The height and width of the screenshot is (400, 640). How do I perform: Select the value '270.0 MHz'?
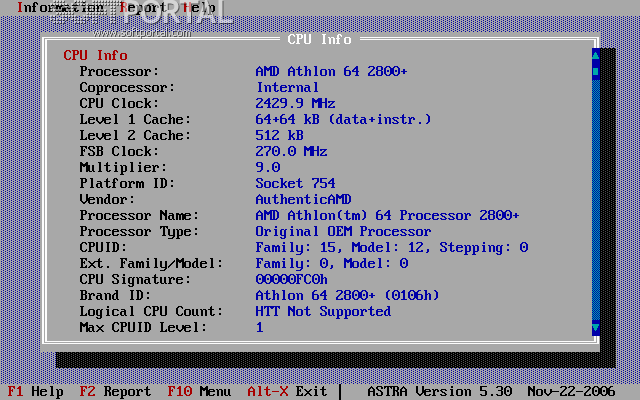coord(291,151)
